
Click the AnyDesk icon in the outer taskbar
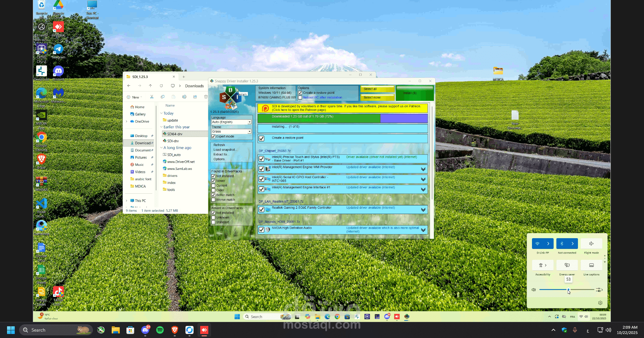[204, 330]
